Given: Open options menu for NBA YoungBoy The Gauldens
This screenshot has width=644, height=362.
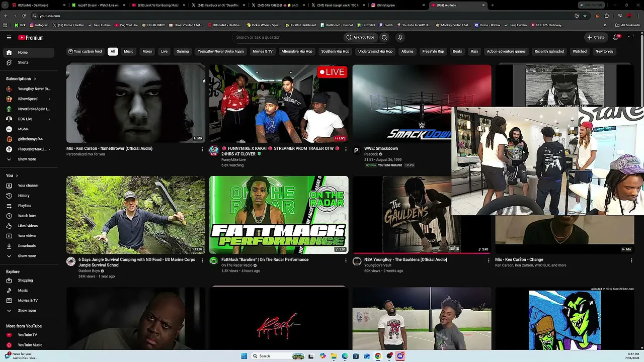Looking at the screenshot, I should (x=489, y=260).
